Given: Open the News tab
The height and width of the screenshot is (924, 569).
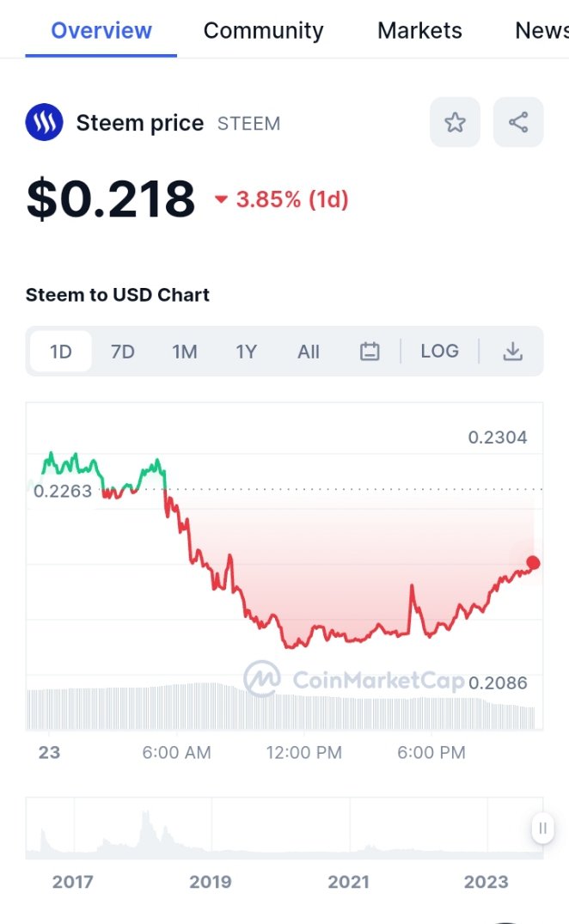Looking at the screenshot, I should 541,31.
